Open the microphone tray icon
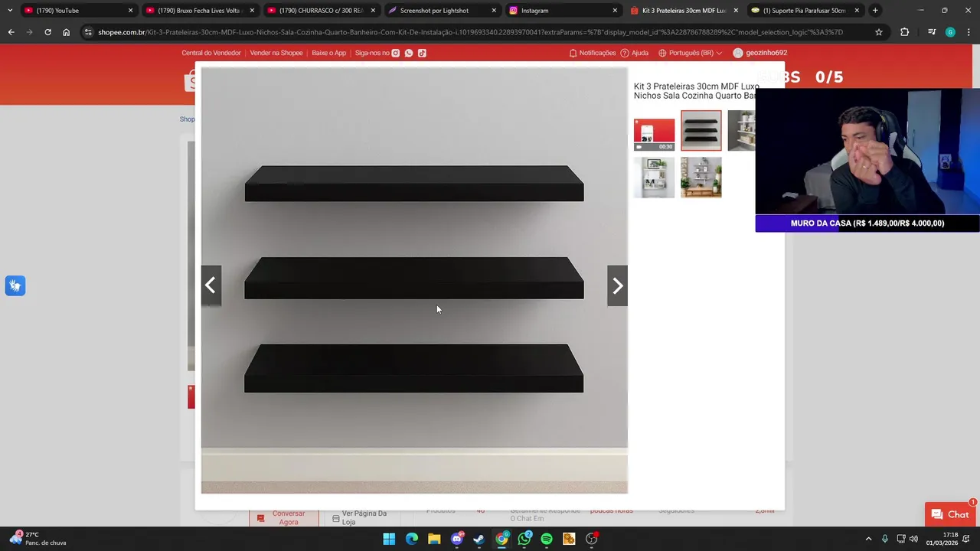 885,539
